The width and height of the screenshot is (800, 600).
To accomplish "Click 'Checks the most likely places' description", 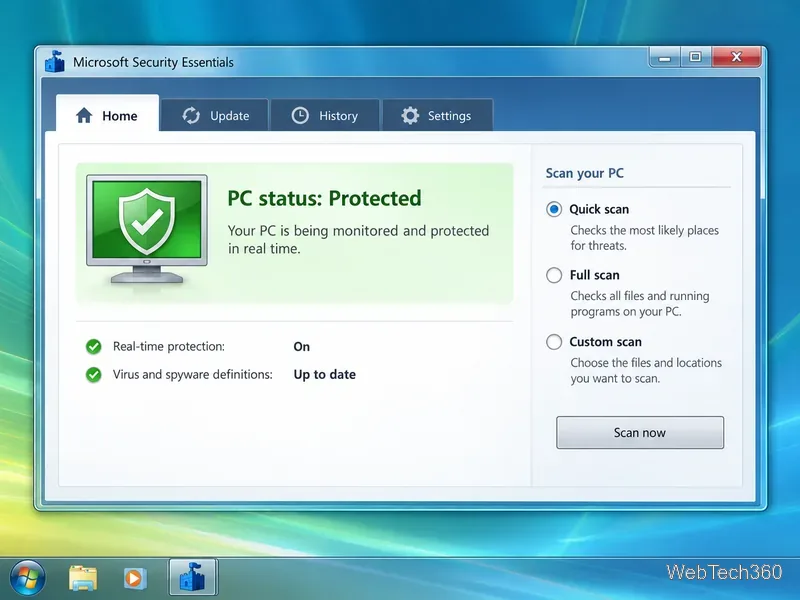I will (x=644, y=238).
